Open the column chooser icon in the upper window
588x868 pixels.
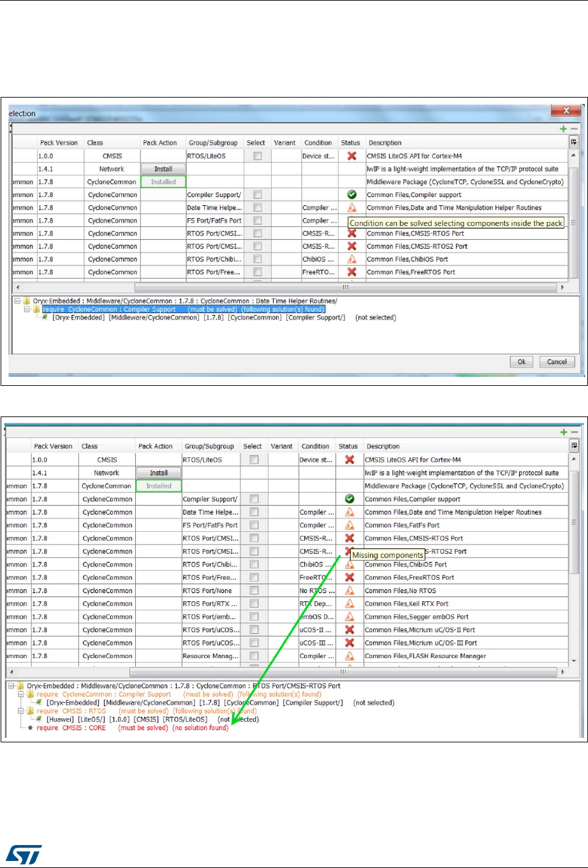click(573, 143)
